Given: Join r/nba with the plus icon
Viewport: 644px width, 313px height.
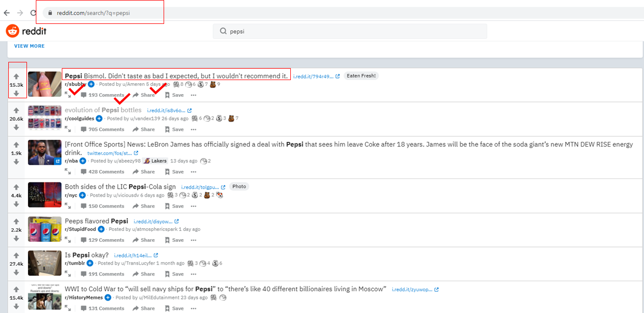Looking at the screenshot, I should pos(83,161).
